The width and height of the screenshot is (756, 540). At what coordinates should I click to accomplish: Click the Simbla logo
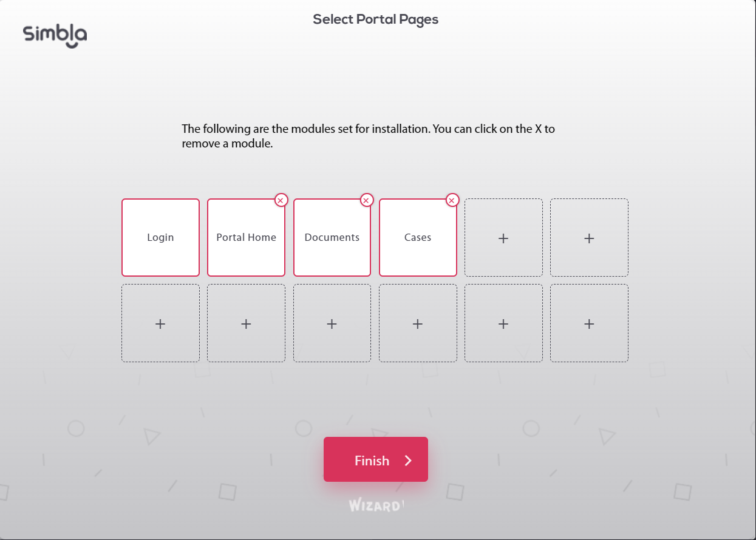[55, 36]
